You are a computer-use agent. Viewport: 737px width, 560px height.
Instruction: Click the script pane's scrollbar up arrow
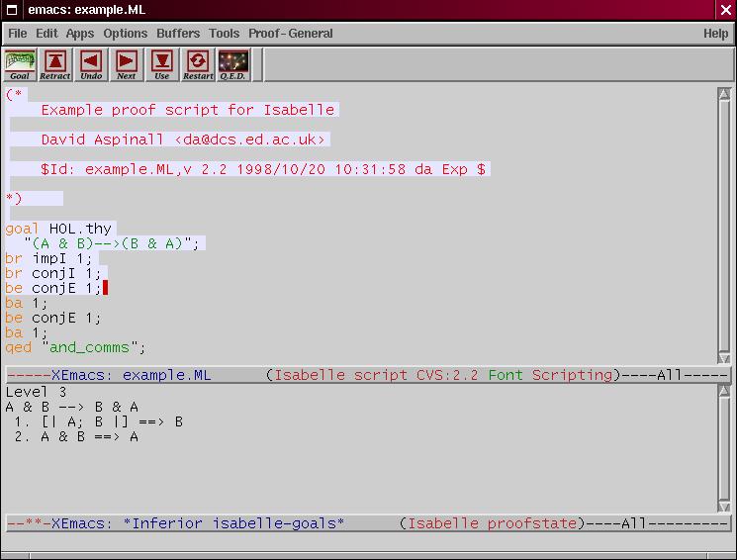[x=724, y=95]
